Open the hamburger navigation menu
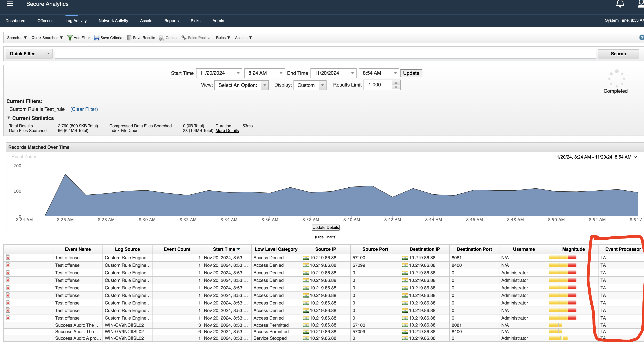 tap(10, 4)
